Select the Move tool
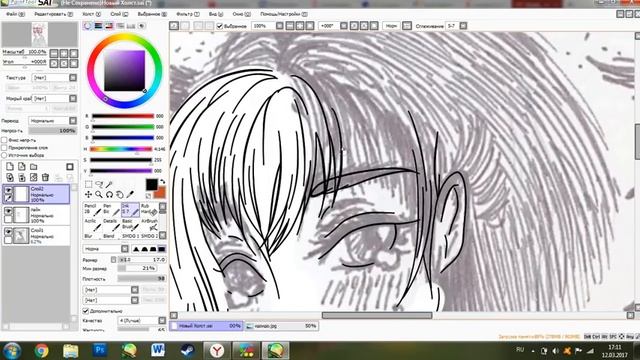Image resolution: width=640 pixels, height=360 pixels. [x=88, y=195]
